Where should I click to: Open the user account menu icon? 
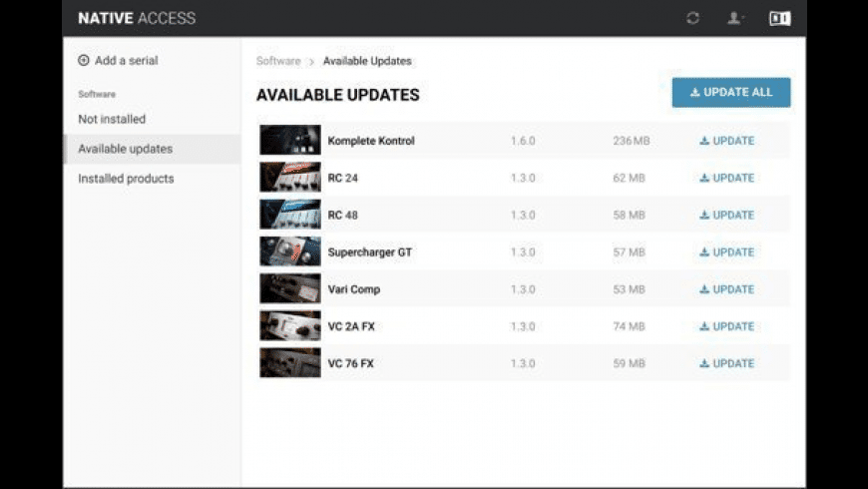click(734, 18)
